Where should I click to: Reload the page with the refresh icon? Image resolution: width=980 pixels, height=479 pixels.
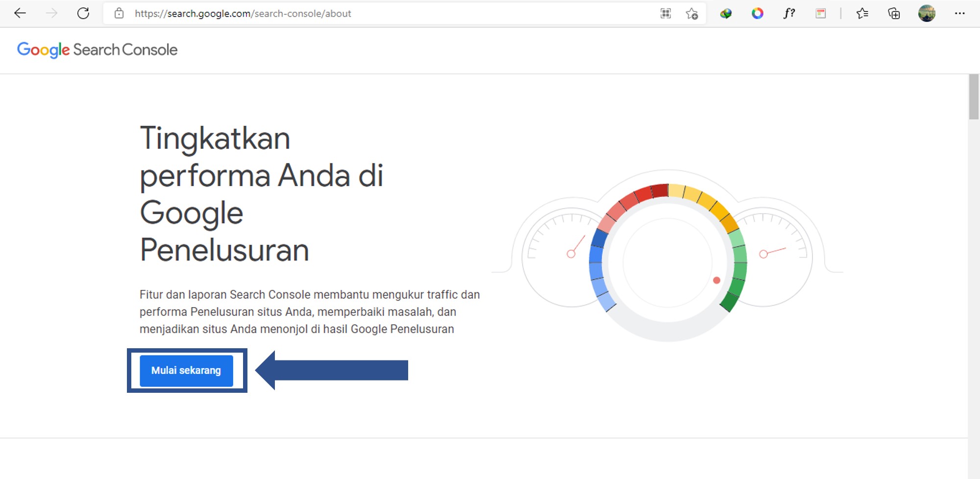[83, 13]
